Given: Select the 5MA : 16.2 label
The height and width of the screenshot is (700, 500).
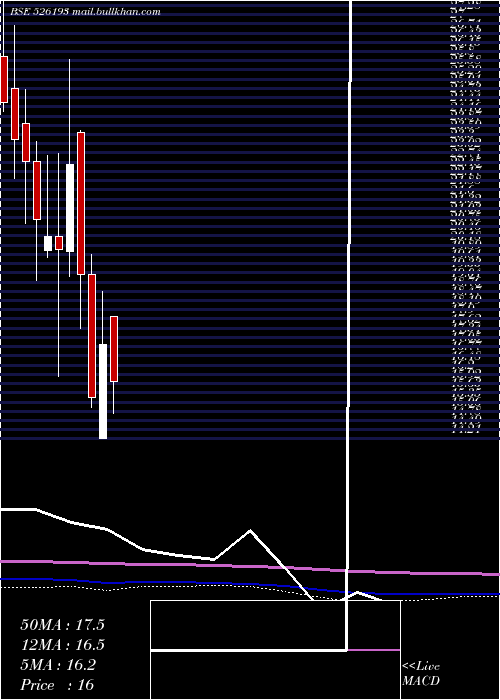Looking at the screenshot, I should click(58, 665).
